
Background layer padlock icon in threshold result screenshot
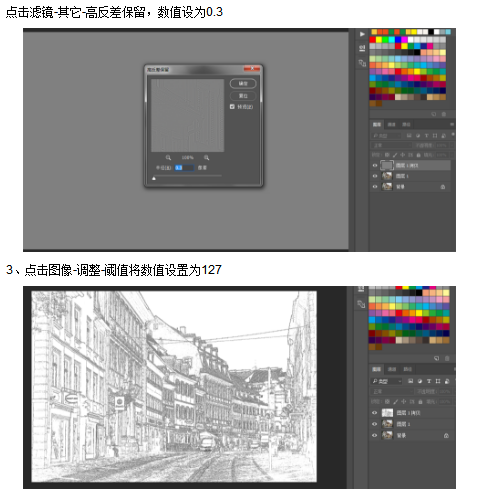pyautogui.click(x=446, y=436)
